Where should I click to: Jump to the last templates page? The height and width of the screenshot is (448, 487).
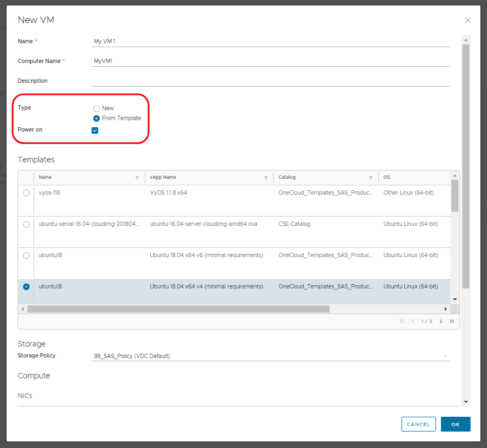tap(451, 321)
